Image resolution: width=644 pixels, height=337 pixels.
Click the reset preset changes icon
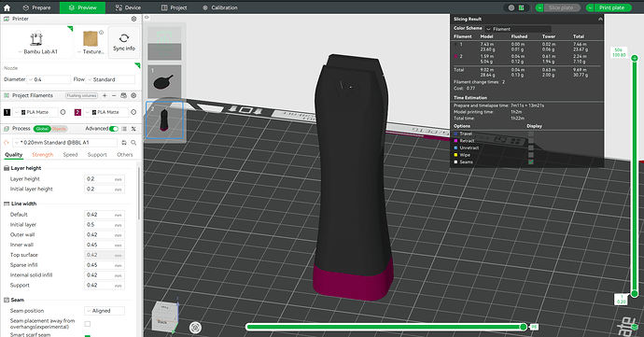click(x=7, y=143)
